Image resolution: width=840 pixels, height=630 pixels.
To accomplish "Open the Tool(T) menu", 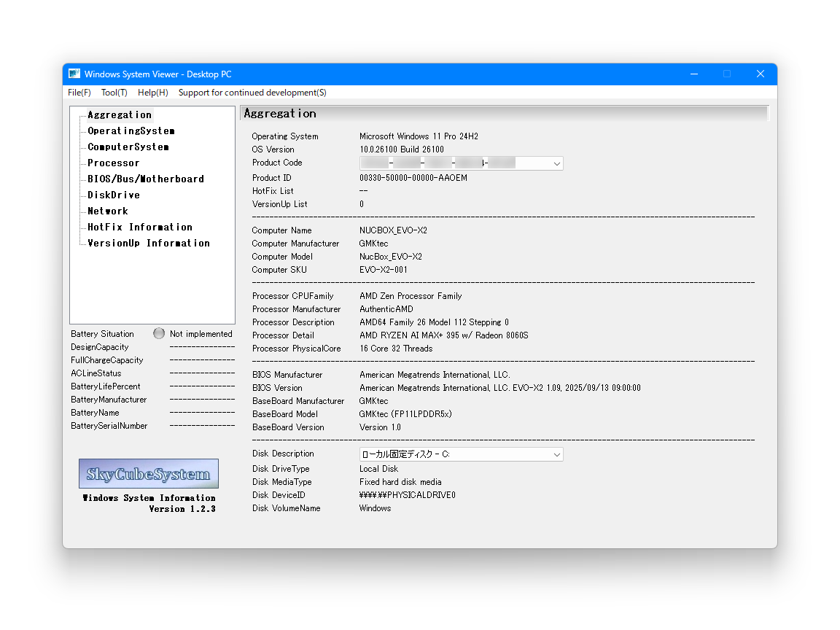I will tap(114, 93).
